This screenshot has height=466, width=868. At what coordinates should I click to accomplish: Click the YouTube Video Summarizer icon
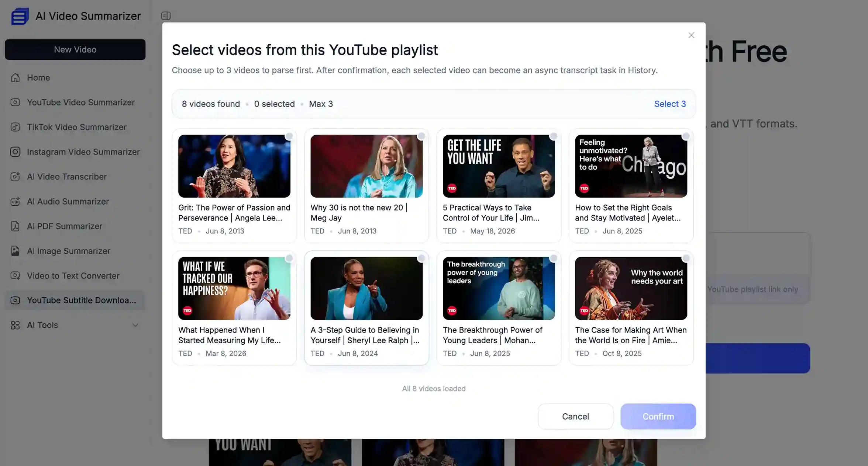[15, 102]
